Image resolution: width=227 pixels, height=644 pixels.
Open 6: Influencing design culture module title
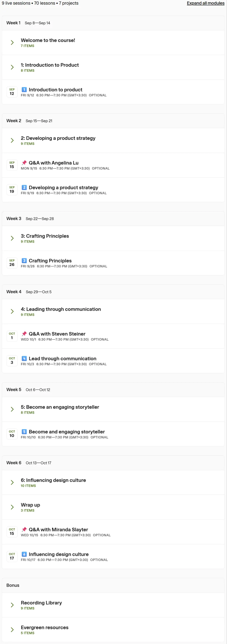tap(53, 480)
